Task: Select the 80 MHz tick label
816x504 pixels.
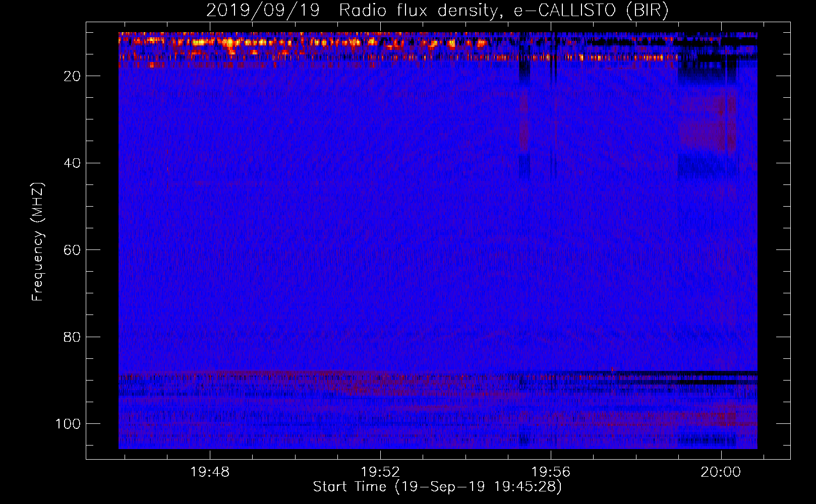Action: click(x=72, y=337)
